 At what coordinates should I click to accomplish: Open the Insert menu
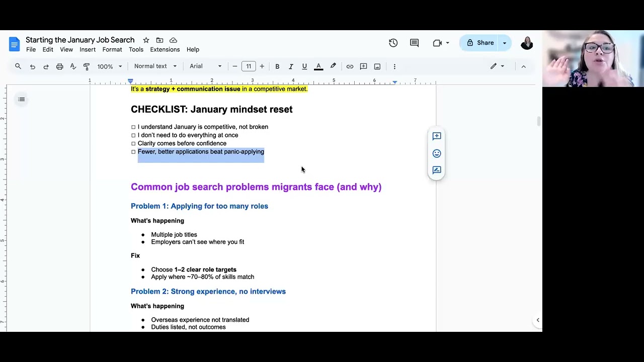tap(88, 50)
